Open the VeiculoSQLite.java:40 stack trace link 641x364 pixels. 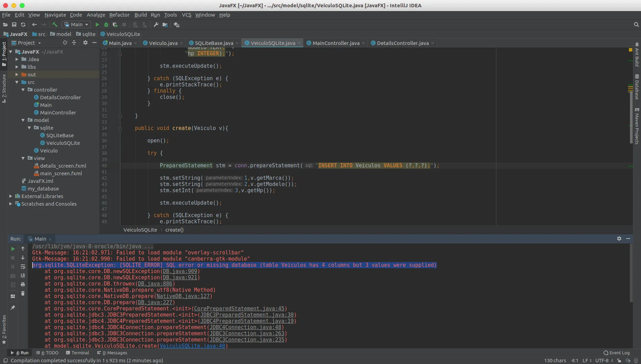pos(192,346)
